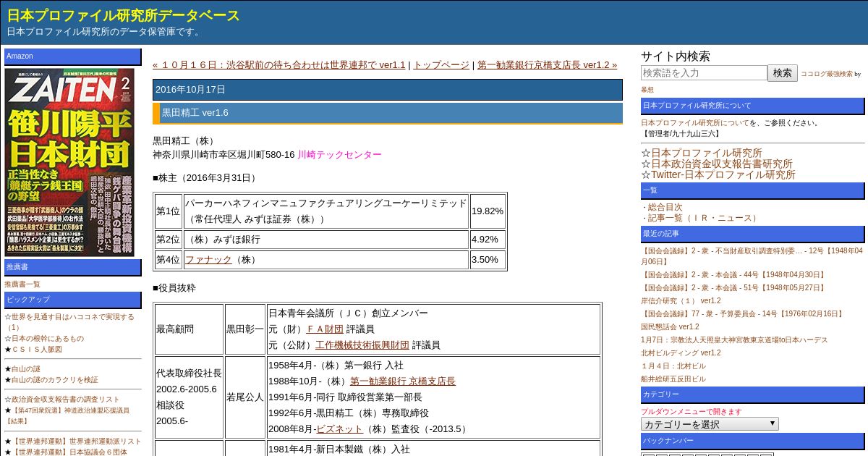
Task: Open the ファナック shareholder link
Action: pyautogui.click(x=208, y=260)
